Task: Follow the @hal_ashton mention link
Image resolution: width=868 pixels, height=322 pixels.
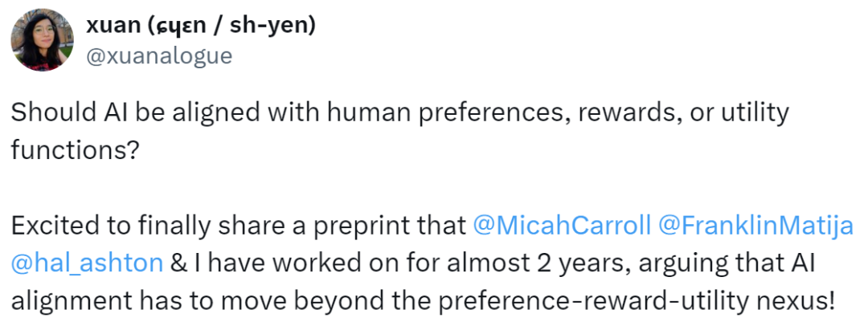Action: point(87,264)
